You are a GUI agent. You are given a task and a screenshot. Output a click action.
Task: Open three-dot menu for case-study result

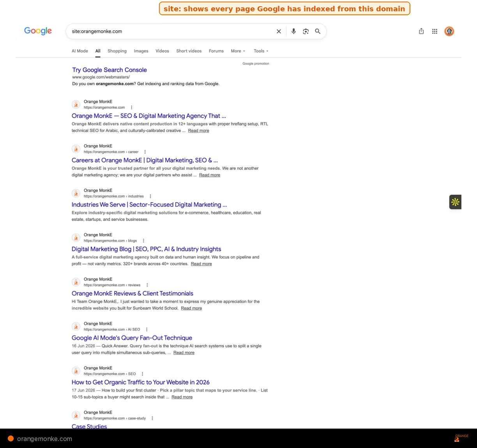point(152,418)
